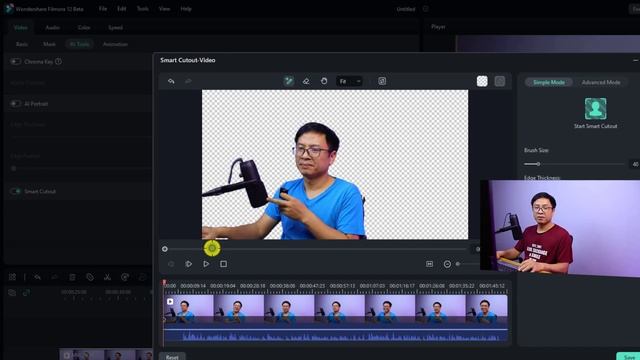This screenshot has width=640, height=360.
Task: Switch to the Audio properties tab
Action: point(53,27)
